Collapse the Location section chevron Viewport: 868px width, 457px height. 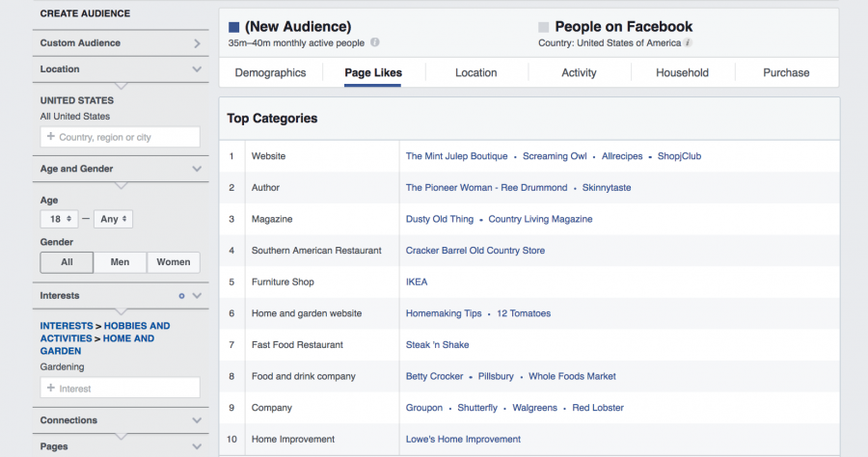(197, 69)
